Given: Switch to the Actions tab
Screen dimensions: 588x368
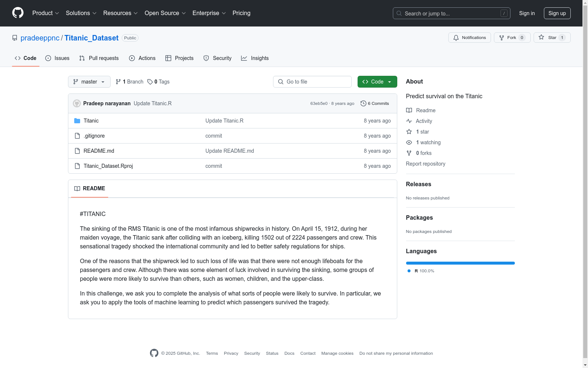Looking at the screenshot, I should click(142, 58).
